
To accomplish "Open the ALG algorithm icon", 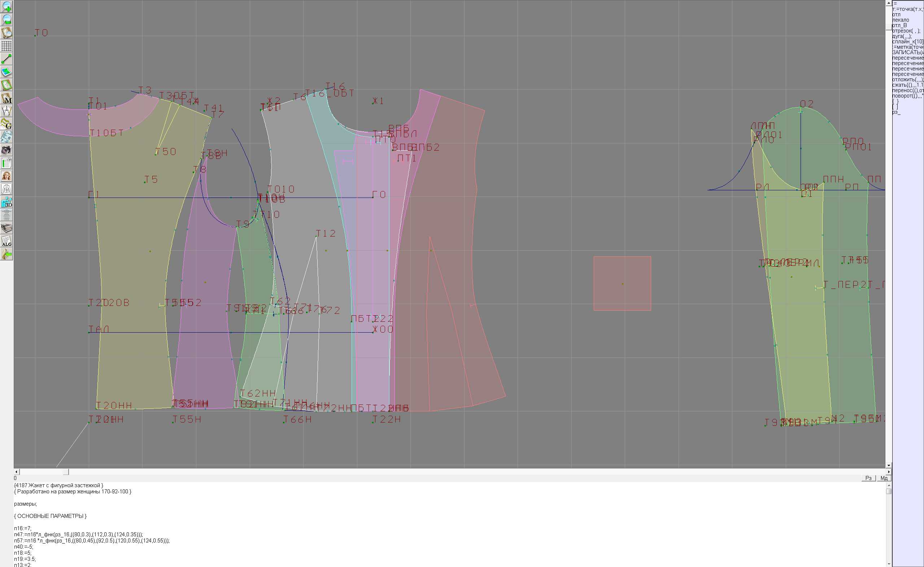I will [7, 241].
